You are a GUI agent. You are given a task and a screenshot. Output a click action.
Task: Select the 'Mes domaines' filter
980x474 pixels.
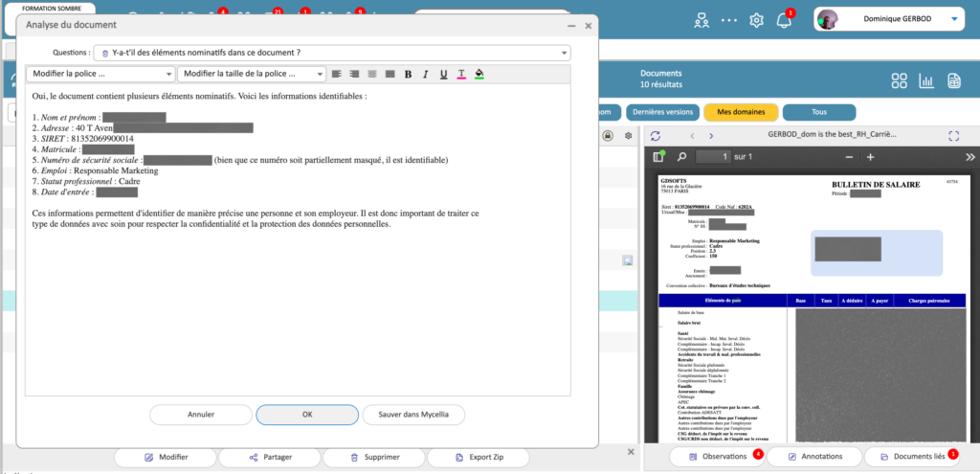pyautogui.click(x=741, y=112)
